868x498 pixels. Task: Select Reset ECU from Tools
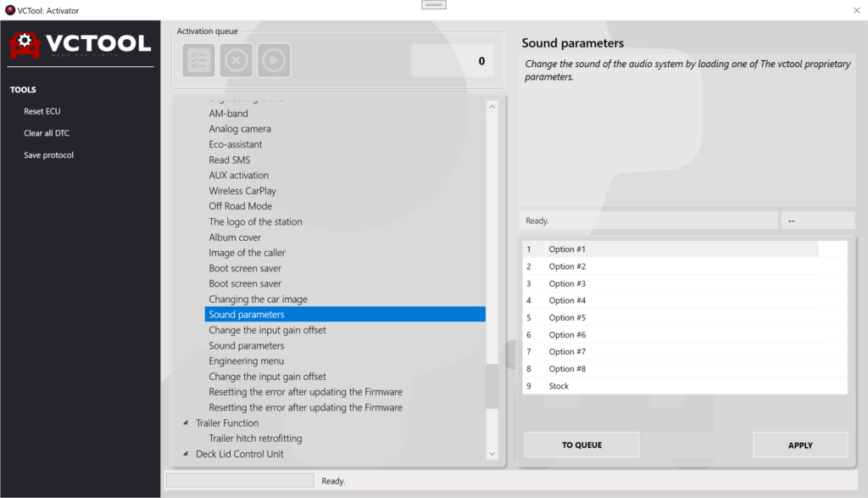pos(42,111)
